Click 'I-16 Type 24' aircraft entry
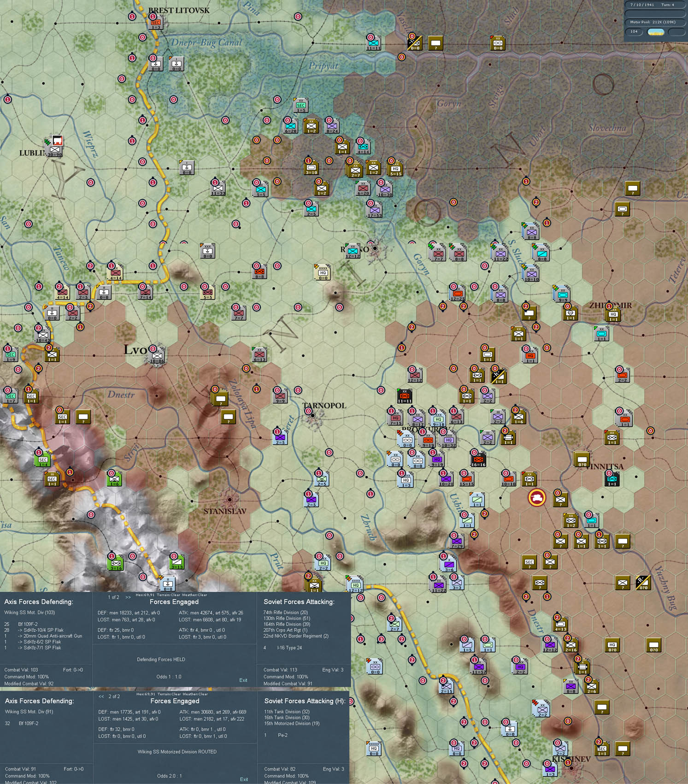 289,648
